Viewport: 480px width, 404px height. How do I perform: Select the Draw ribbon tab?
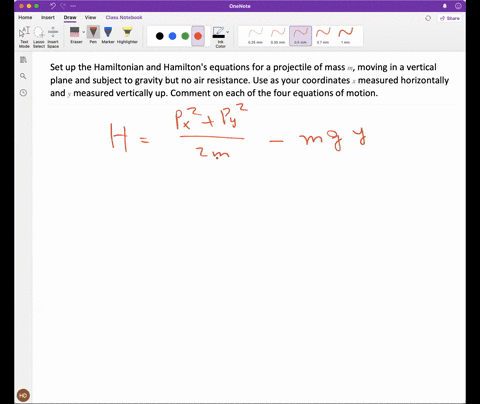70,17
